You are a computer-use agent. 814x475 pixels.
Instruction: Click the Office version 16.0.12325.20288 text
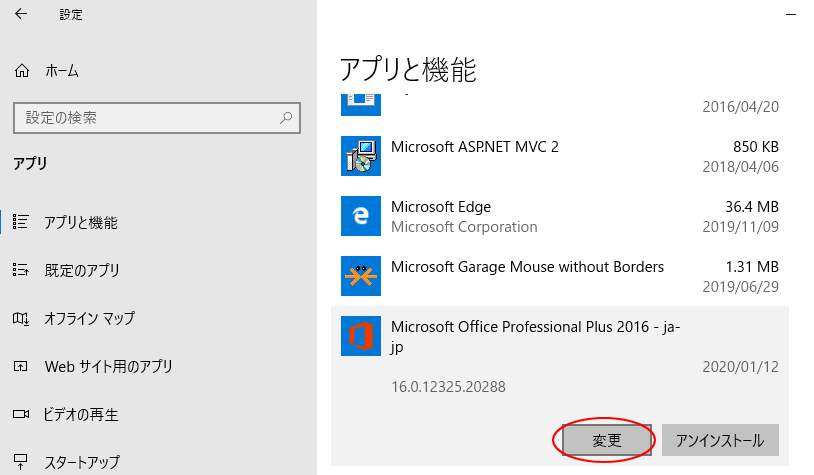[449, 387]
